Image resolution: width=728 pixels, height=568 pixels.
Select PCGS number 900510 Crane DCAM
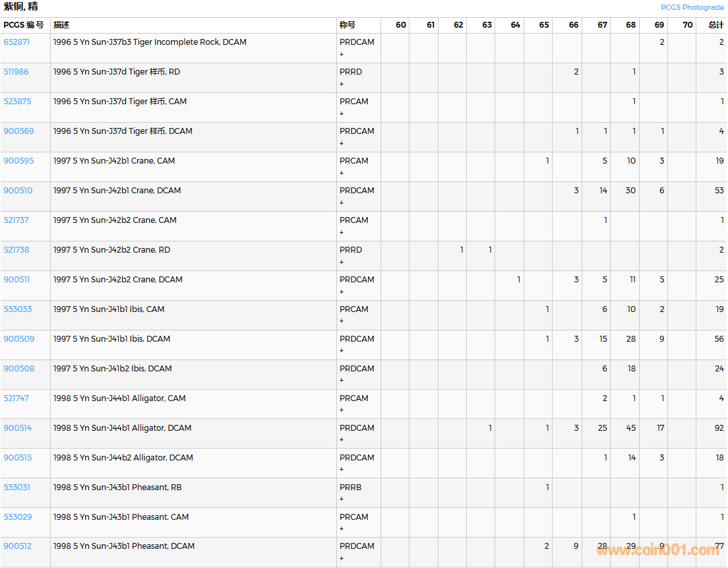click(x=18, y=191)
